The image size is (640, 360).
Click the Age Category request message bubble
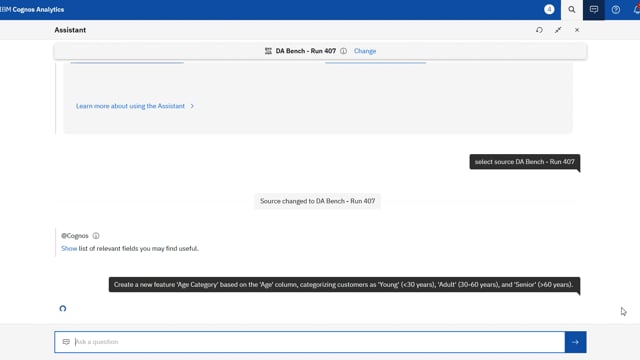pyautogui.click(x=344, y=284)
